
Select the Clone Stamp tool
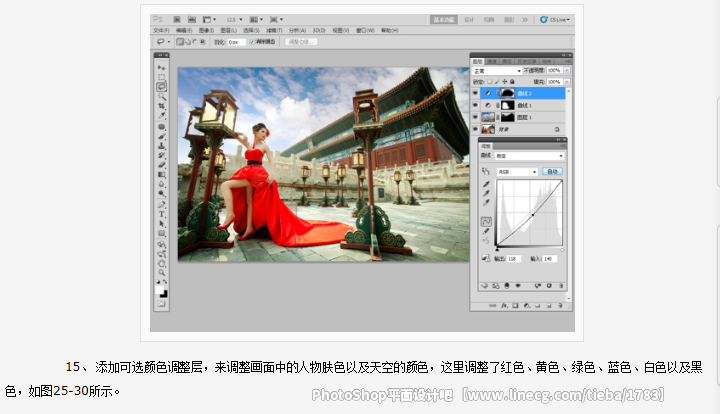(162, 146)
